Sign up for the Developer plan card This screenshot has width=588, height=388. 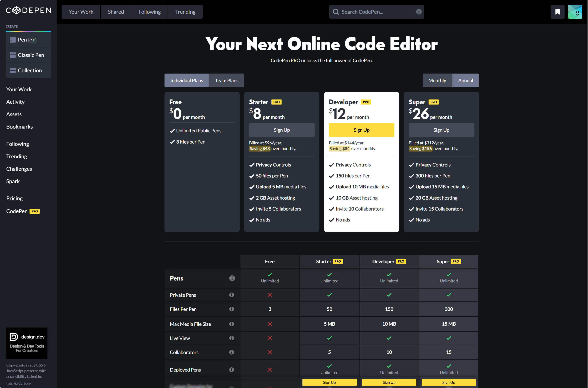361,130
